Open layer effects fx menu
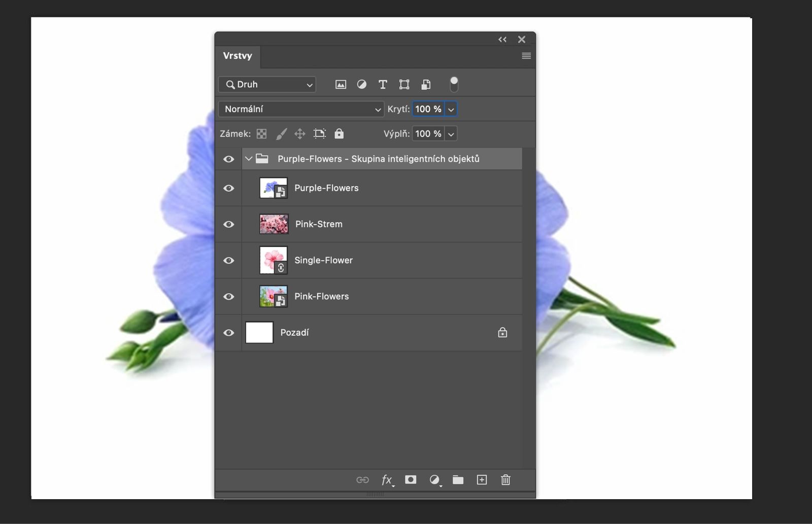 click(387, 480)
